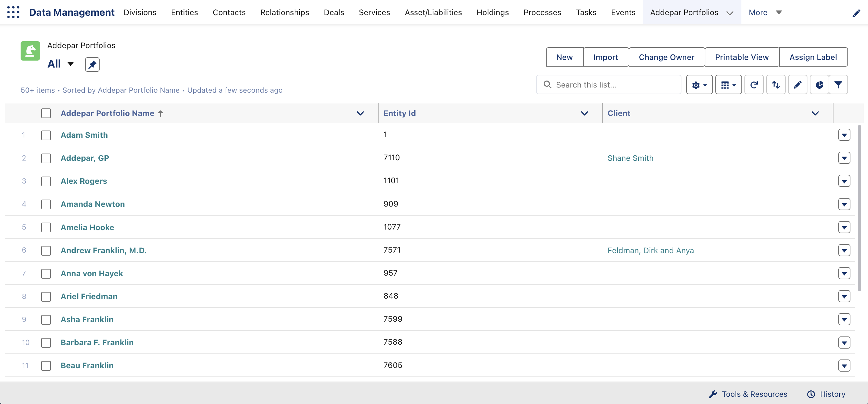Open the Feldman, Dirk and Anya link
This screenshot has width=868, height=404.
[650, 251]
